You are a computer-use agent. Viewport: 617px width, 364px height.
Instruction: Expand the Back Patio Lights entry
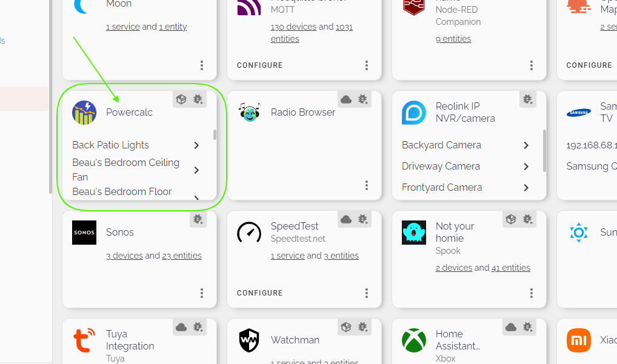(196, 145)
